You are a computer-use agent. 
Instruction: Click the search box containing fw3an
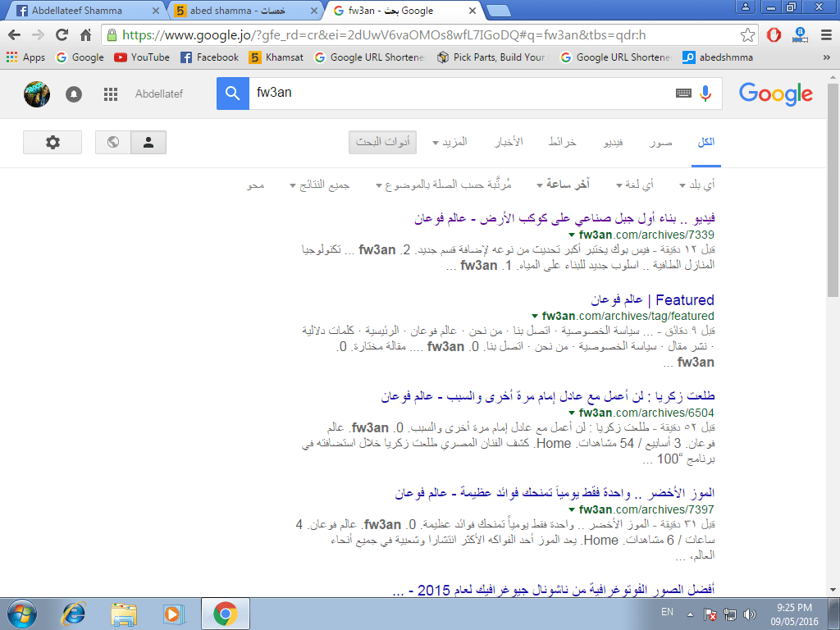pos(461,94)
